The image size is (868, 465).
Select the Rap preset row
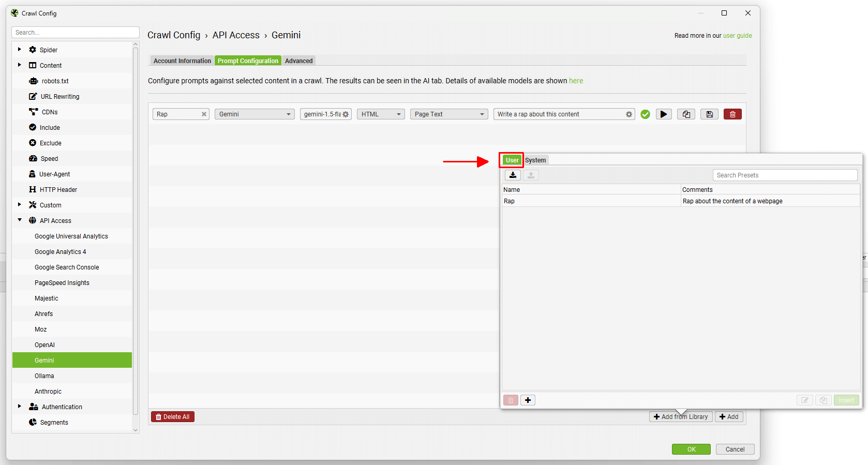tap(681, 201)
